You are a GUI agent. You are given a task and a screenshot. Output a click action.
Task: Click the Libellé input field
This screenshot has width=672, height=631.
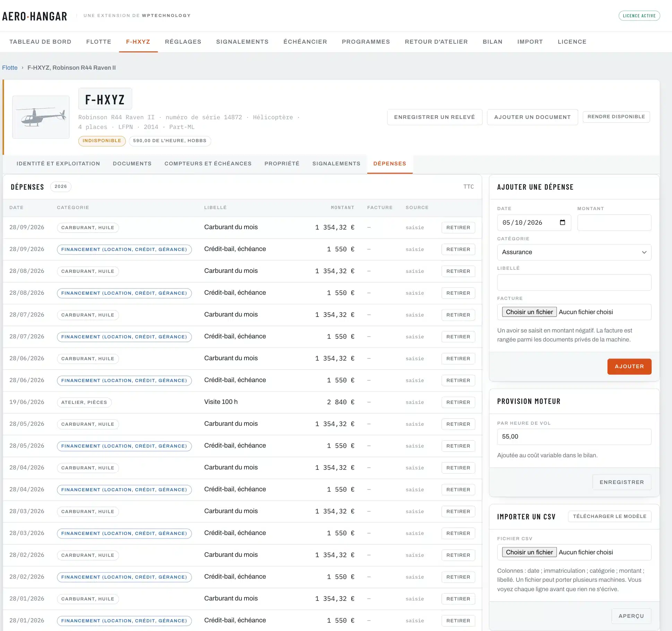pyautogui.click(x=574, y=282)
